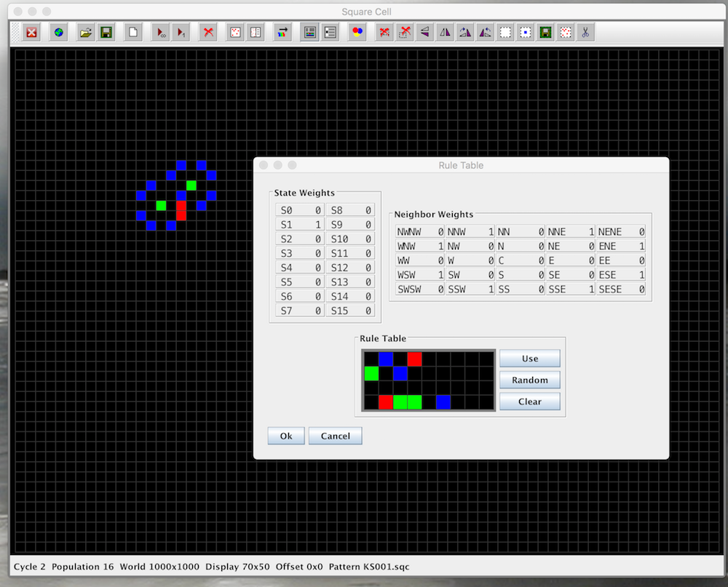728x587 pixels.
Task: Rotate clockwise using the right-curved arrow triangle icon
Action: coord(465,33)
